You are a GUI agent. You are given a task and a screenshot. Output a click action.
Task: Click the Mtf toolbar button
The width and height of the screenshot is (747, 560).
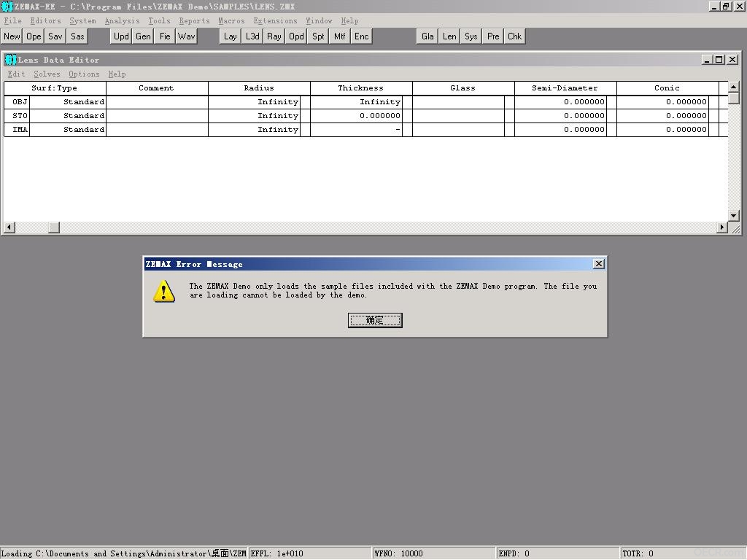point(340,36)
